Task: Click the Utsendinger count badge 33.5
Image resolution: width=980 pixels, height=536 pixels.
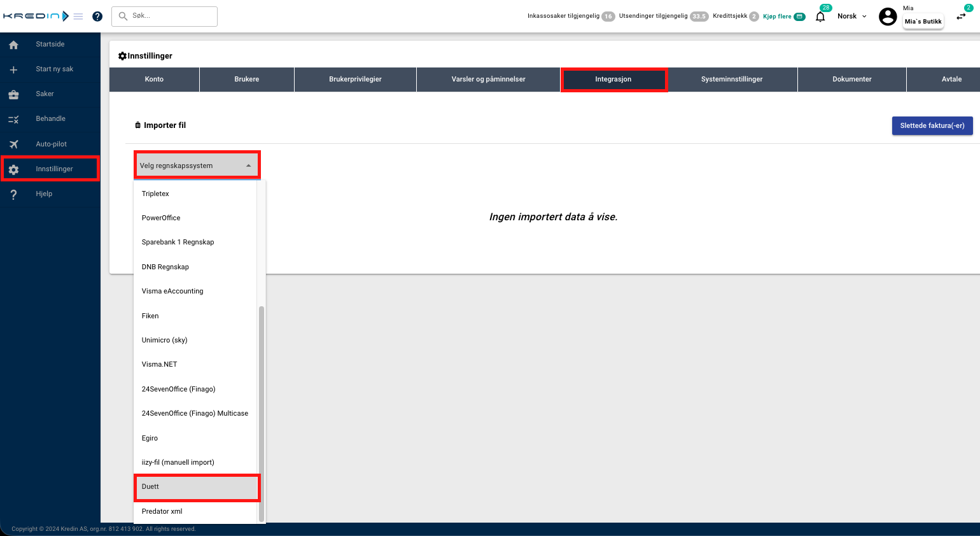Action: [699, 17]
